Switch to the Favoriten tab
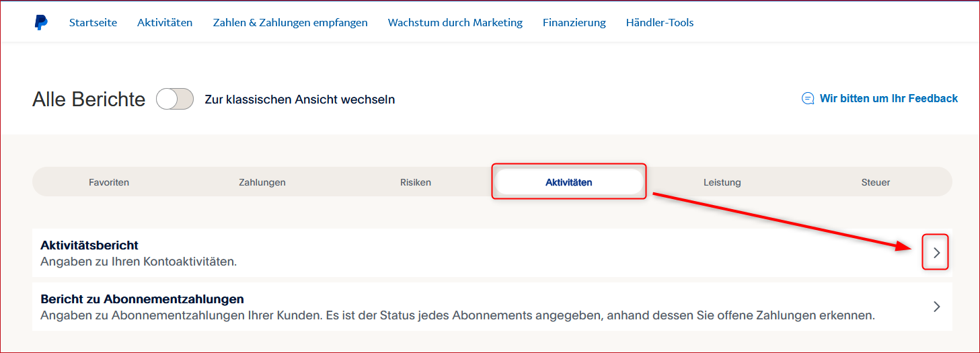Image resolution: width=980 pixels, height=353 pixels. (109, 182)
